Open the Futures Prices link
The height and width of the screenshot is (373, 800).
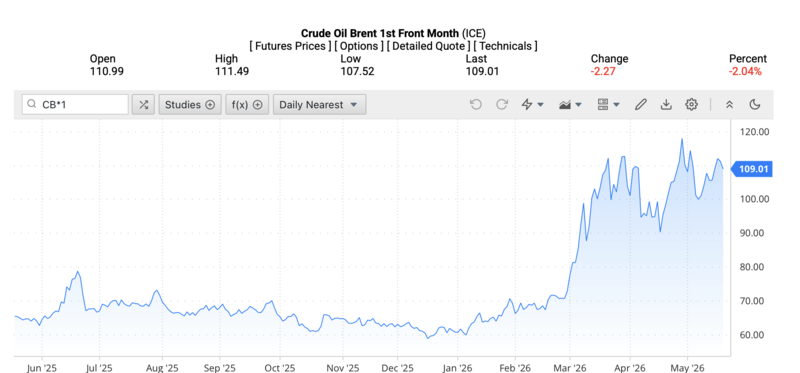(x=290, y=46)
